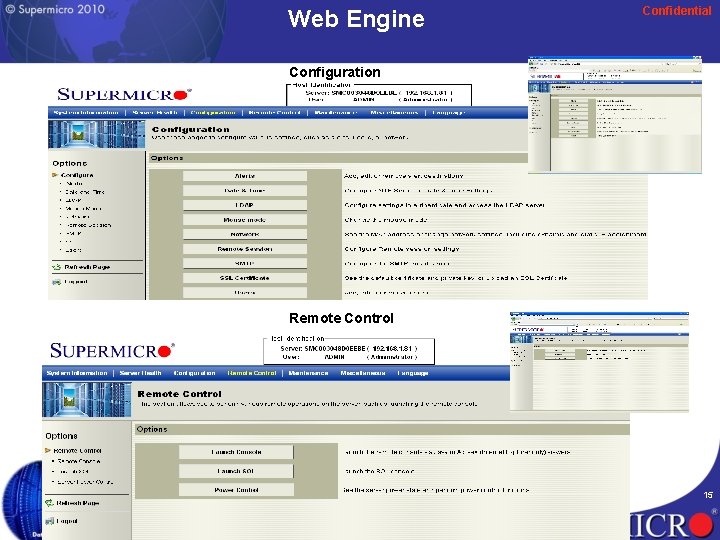Select the highlighted Remote Control tab in lower navbar

point(252,373)
